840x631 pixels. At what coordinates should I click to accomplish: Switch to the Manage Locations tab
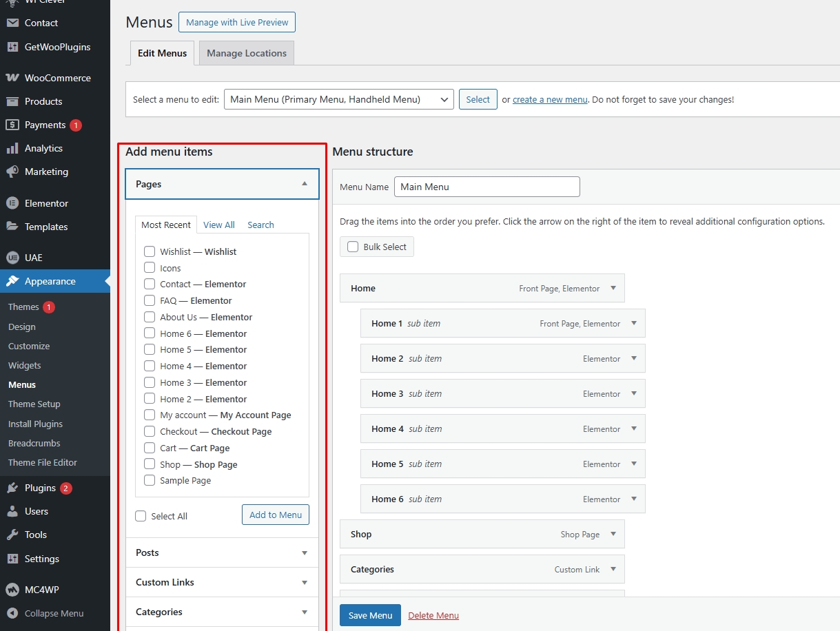tap(246, 53)
